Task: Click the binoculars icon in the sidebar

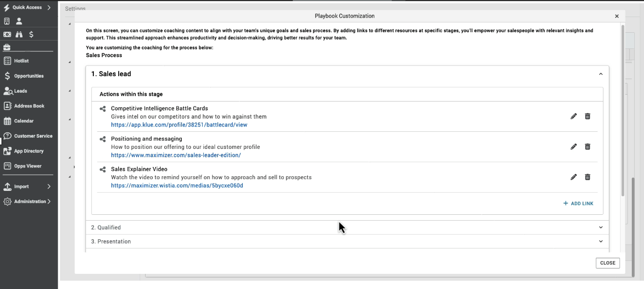Action: tap(19, 34)
